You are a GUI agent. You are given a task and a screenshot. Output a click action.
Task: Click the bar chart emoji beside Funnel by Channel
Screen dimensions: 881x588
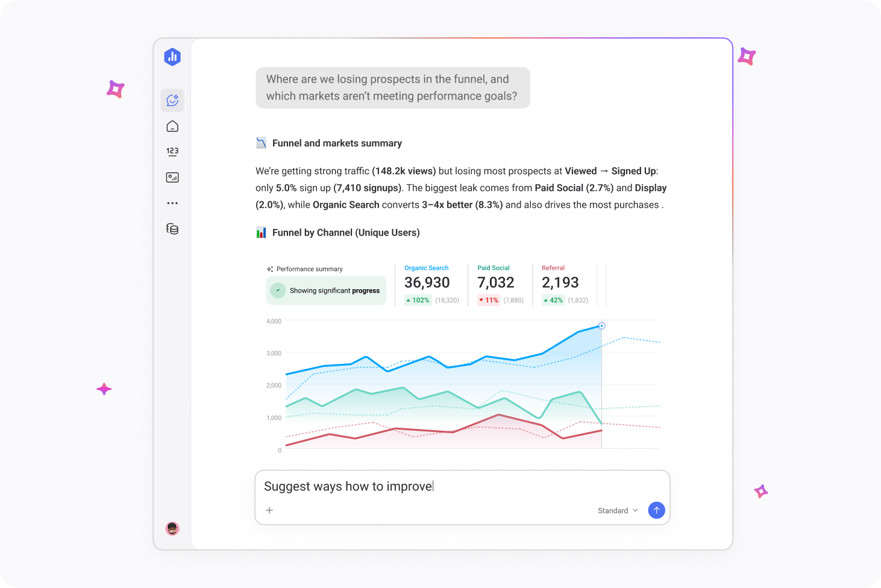[x=261, y=233]
